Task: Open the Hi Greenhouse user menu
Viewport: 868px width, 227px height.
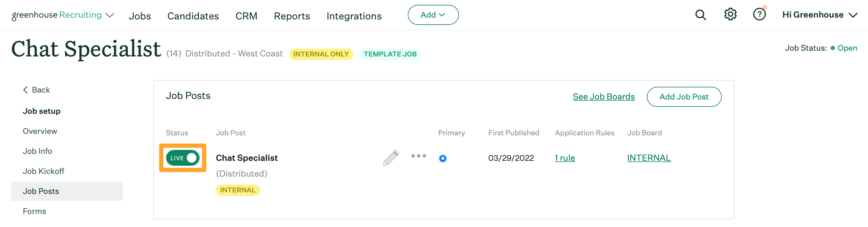Action: point(819,15)
